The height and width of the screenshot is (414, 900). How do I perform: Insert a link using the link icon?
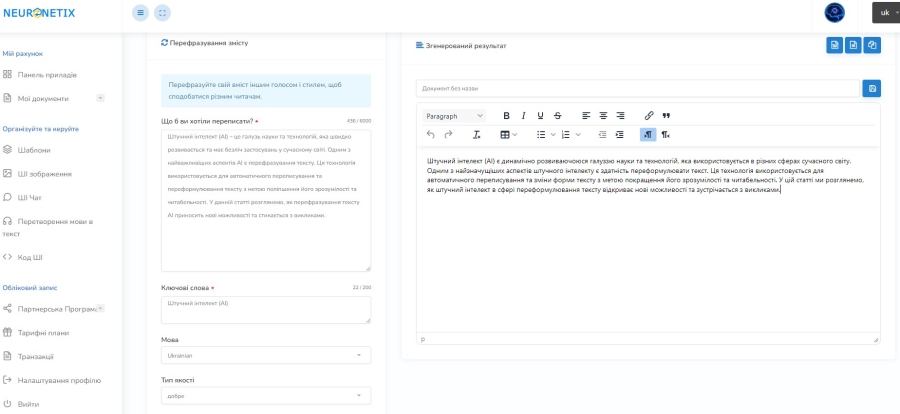pyautogui.click(x=649, y=115)
